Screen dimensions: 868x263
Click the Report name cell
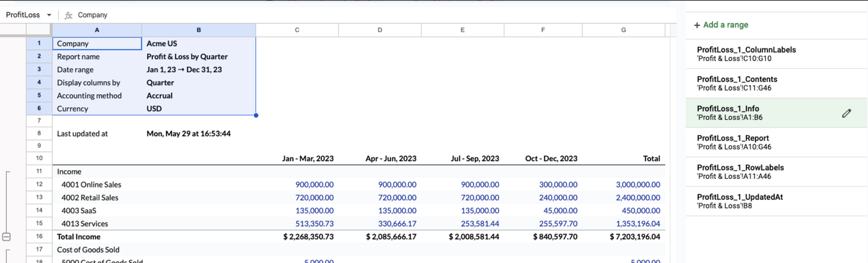pos(97,57)
